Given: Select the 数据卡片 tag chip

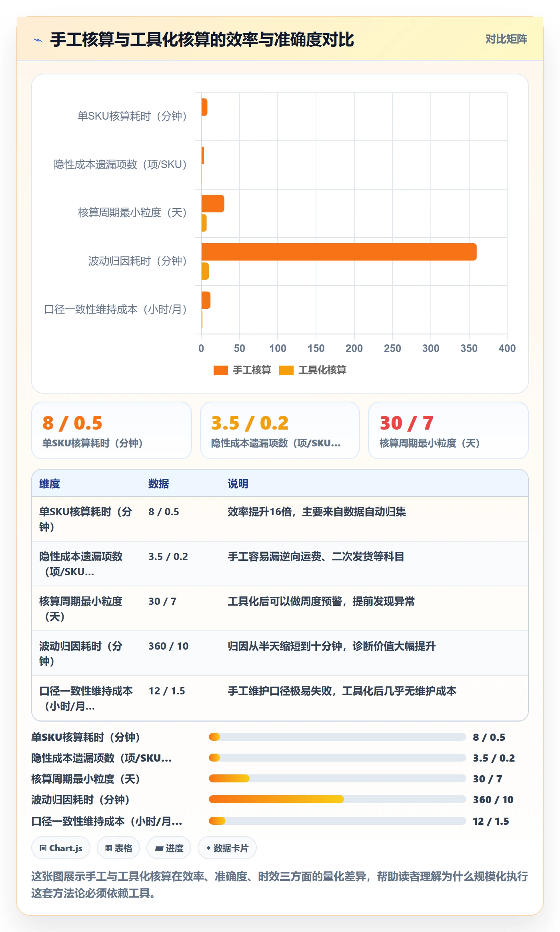Looking at the screenshot, I should [x=227, y=848].
